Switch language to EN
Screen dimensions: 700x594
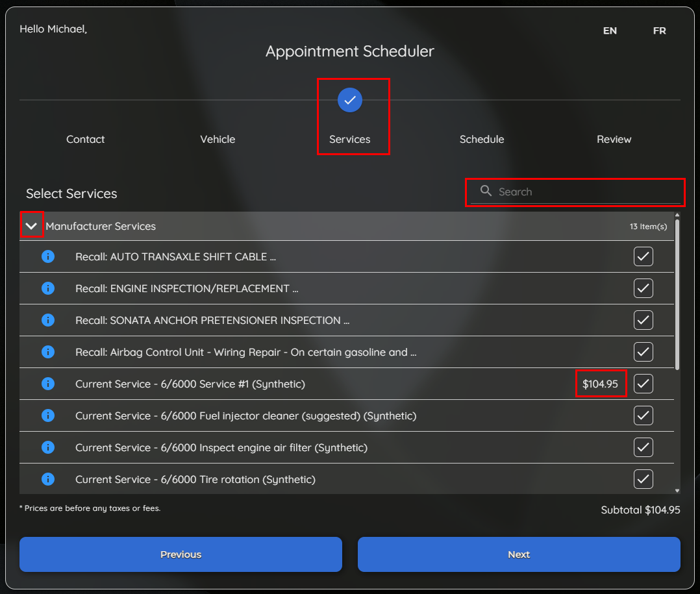tap(610, 31)
